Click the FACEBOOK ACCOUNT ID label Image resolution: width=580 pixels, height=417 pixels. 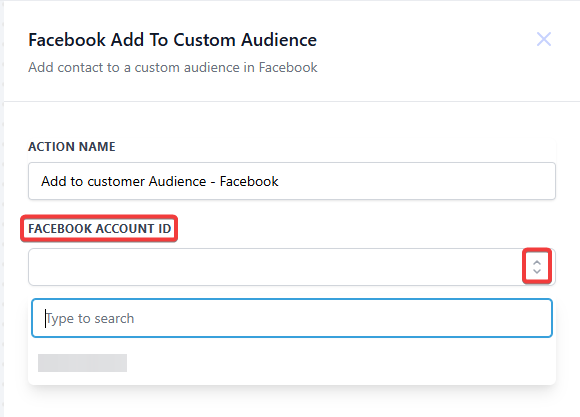[x=100, y=229]
